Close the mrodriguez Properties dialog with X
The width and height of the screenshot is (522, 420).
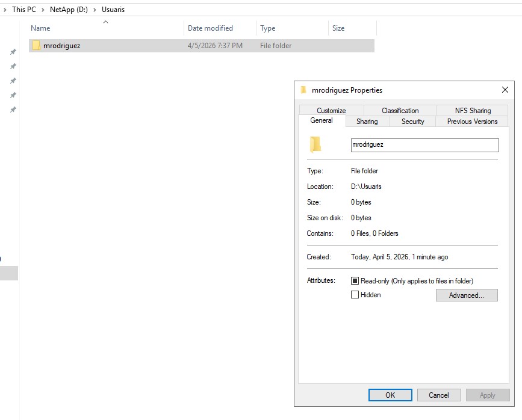click(x=505, y=90)
